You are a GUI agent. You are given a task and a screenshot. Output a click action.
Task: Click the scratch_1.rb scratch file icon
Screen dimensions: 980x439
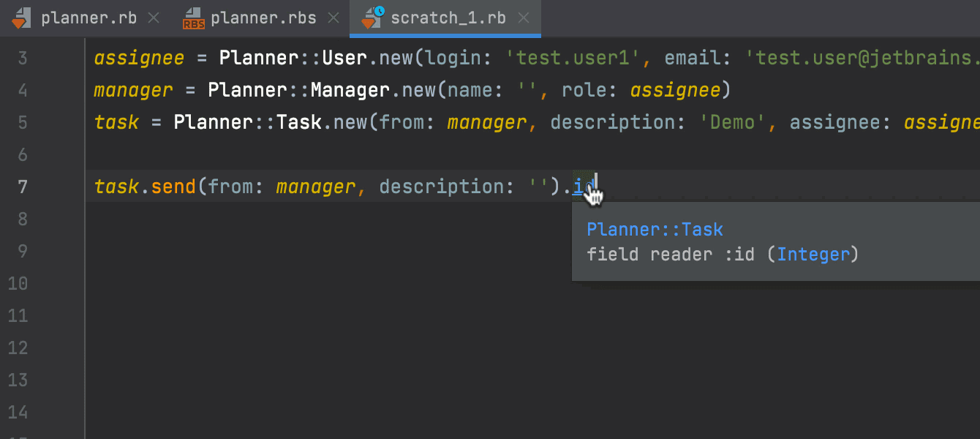pyautogui.click(x=373, y=18)
